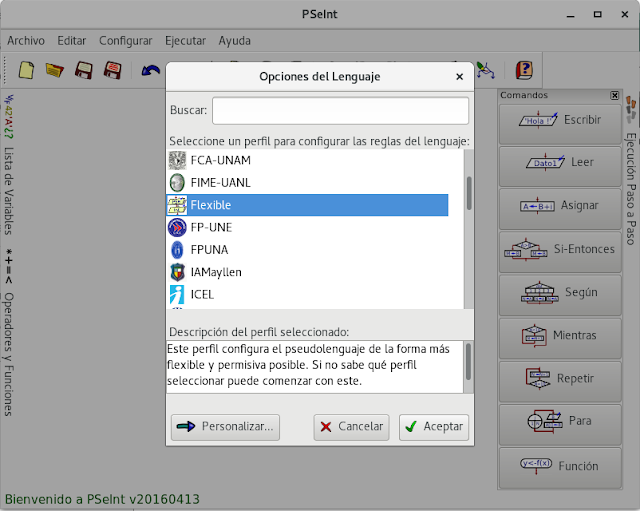Viewport: 640px width, 511px height.
Task: Open the help book toolbar icon
Action: click(524, 70)
